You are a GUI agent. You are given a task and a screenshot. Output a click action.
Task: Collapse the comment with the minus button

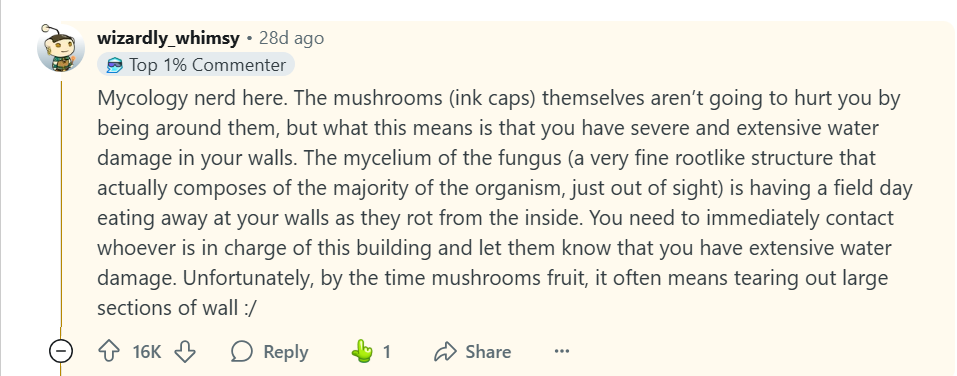coord(60,351)
